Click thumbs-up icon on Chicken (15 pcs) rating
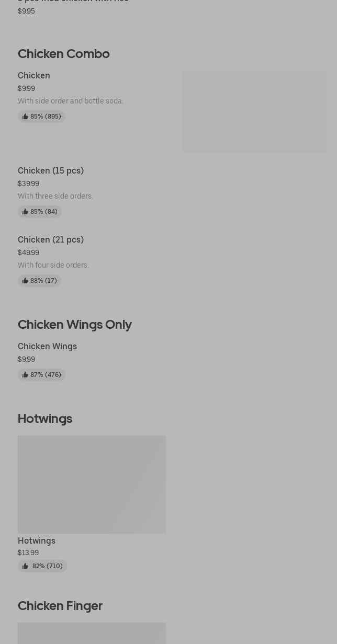 (x=25, y=212)
